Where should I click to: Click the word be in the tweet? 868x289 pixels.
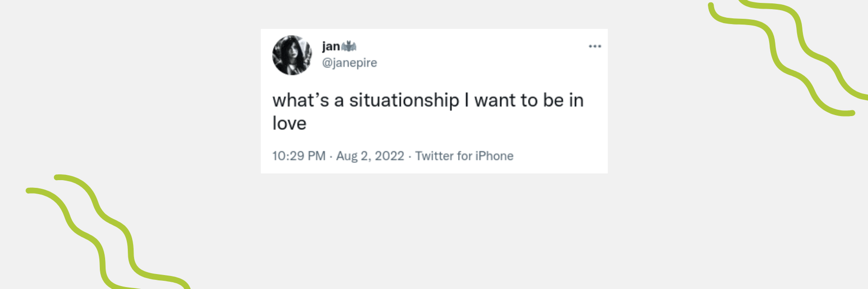(553, 100)
